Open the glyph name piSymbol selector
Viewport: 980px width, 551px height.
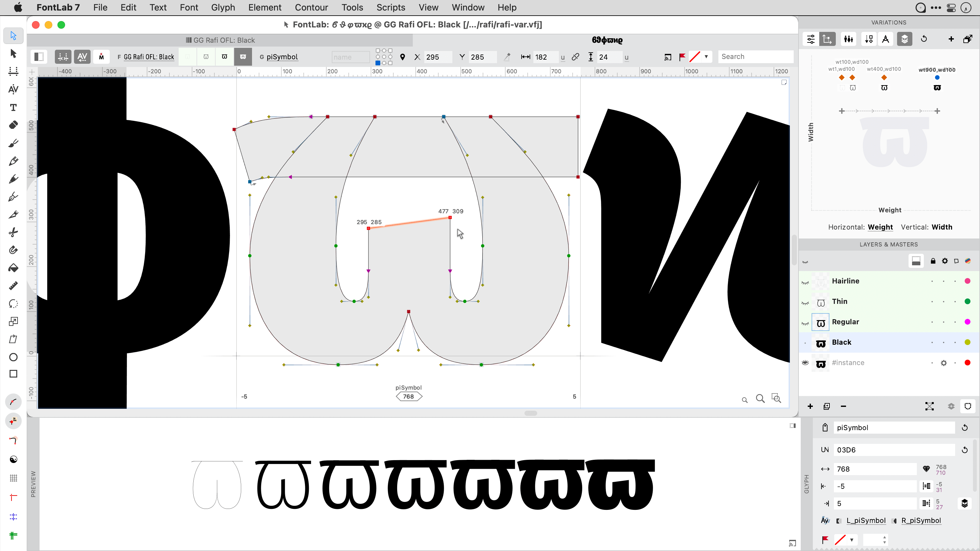coord(282,57)
